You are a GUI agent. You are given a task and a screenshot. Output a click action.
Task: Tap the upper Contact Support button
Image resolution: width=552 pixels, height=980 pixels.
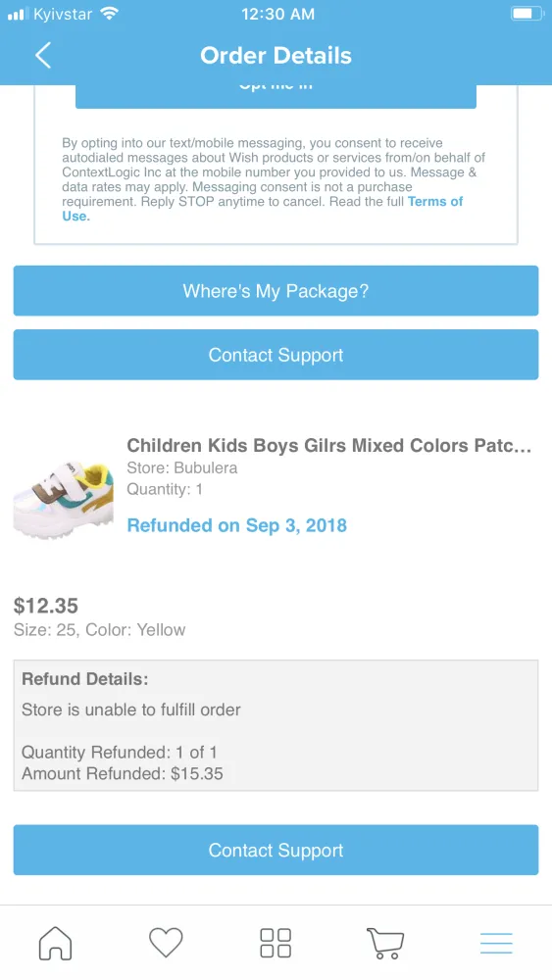(x=276, y=355)
